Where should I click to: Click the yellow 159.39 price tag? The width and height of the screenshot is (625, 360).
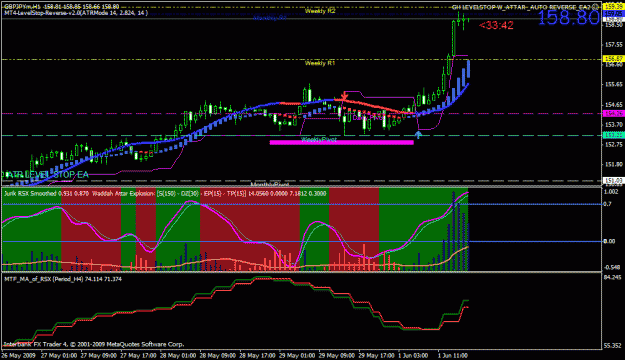point(613,6)
